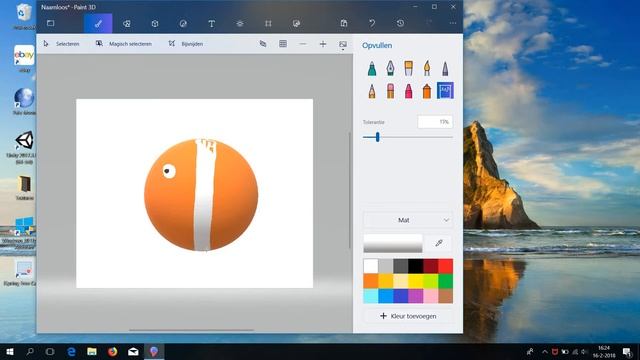Choose the lime green color swatch

[x=431, y=281]
